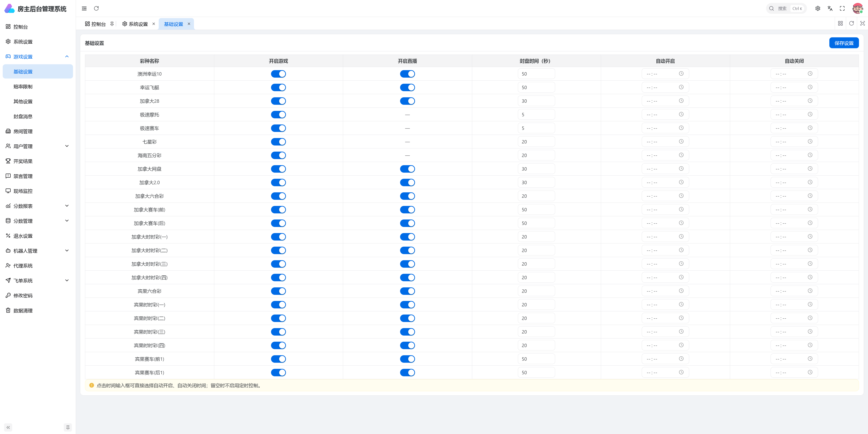Image resolution: width=868 pixels, height=434 pixels.
Task: Open clock picker for 澳洲幸运10 自动开启
Action: 681,74
